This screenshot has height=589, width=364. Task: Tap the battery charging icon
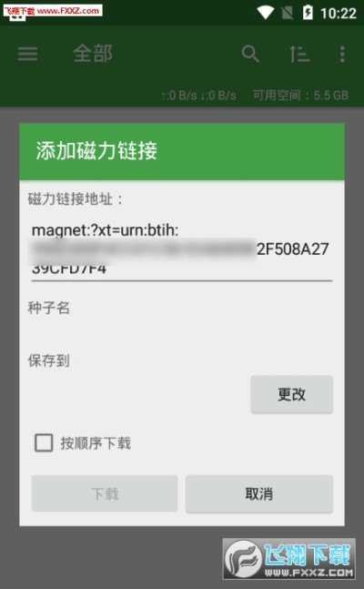[308, 13]
